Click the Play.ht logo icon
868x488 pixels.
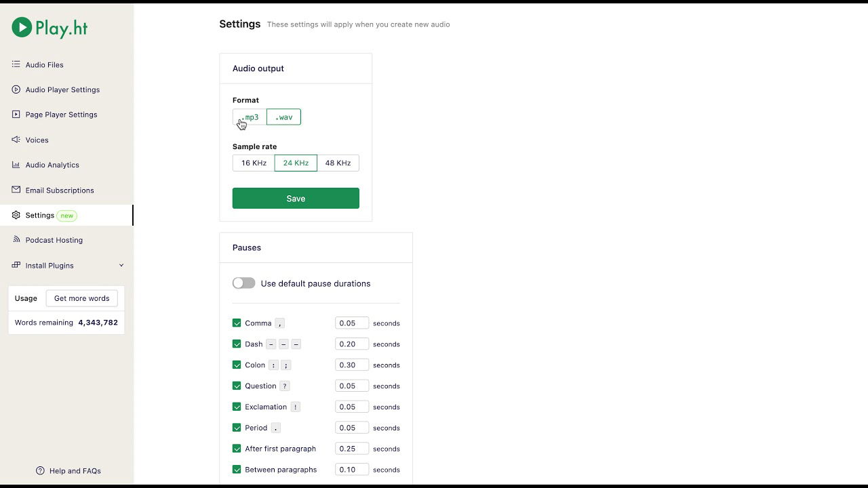(x=22, y=28)
